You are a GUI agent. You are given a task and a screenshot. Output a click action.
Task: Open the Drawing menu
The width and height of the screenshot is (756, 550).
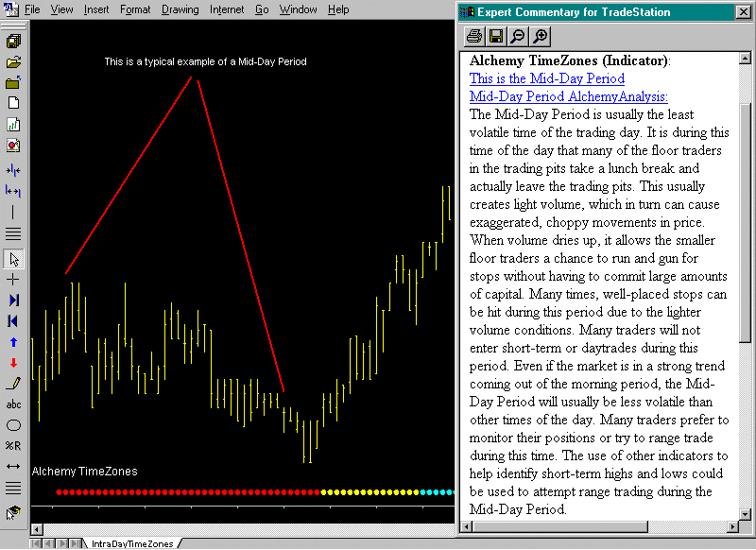[180, 9]
